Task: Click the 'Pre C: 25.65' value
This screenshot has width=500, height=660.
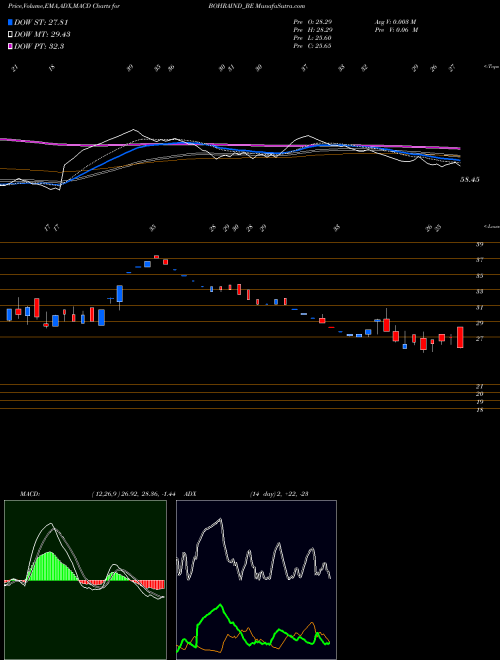Action: click(x=314, y=46)
